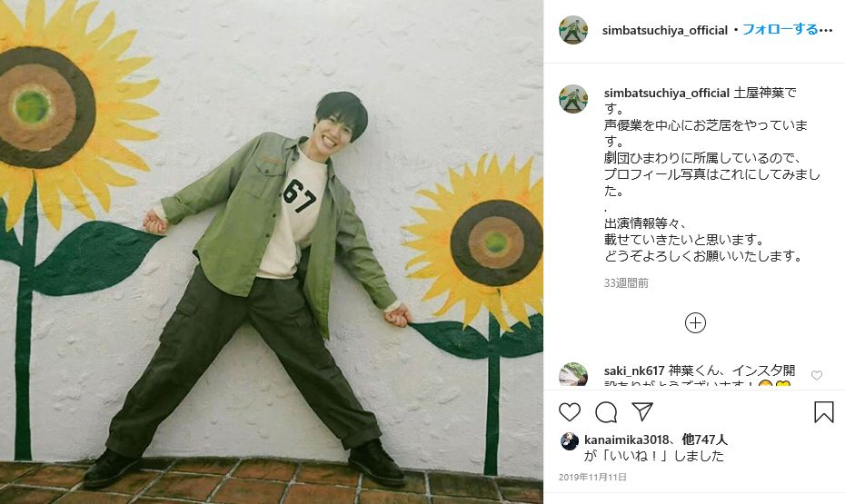Click the saki_nk617 commenter username
Image resolution: width=845 pixels, height=504 pixels.
(634, 371)
